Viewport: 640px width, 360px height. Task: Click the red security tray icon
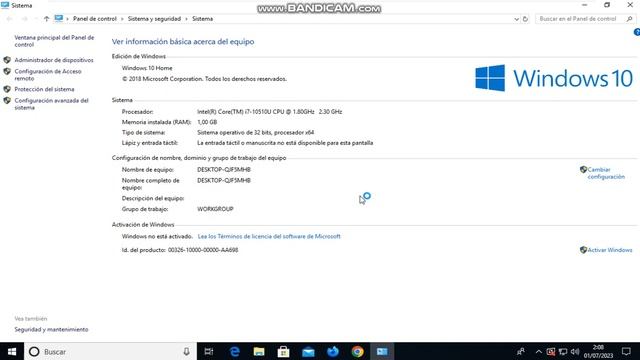551,352
